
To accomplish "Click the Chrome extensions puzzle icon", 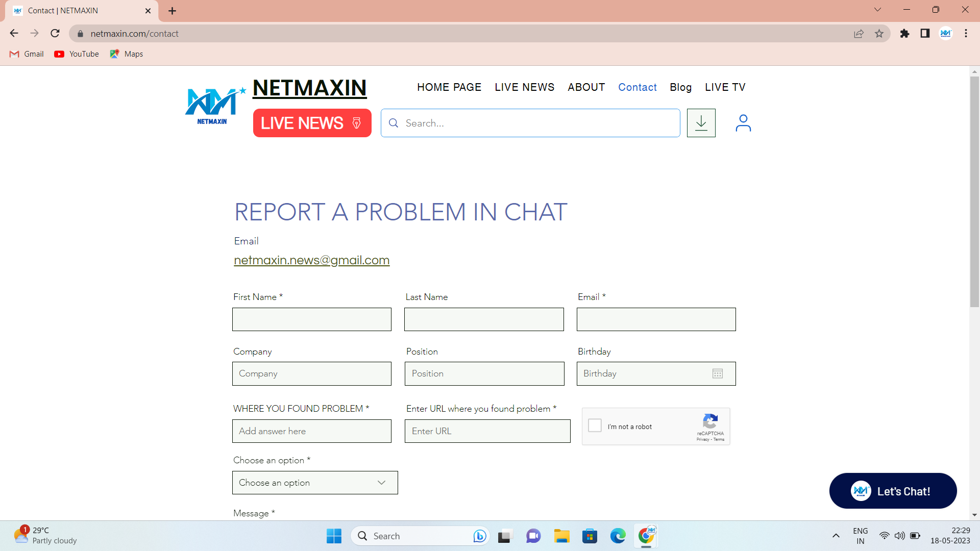I will click(904, 34).
